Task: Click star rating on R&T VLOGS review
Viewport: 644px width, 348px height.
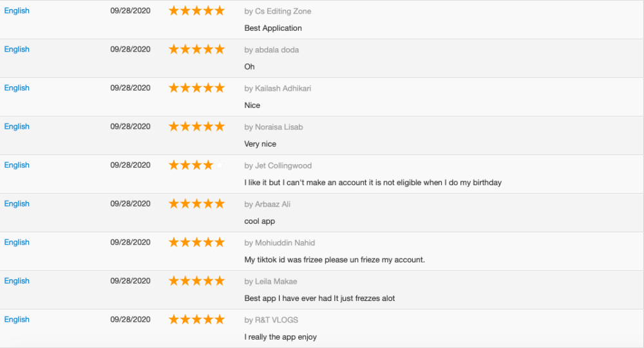Action: tap(196, 320)
